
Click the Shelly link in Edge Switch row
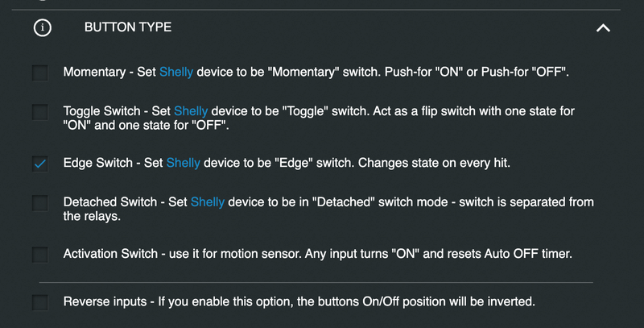coord(183,163)
